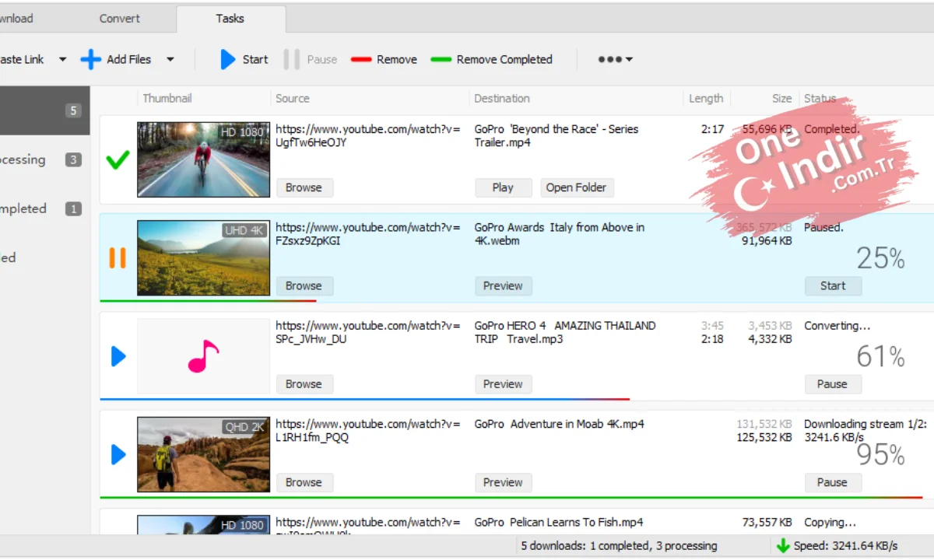Click 'GoPro Pelican Learns To Fish.mp4' destination
Screen dimensions: 934x560
point(559,522)
